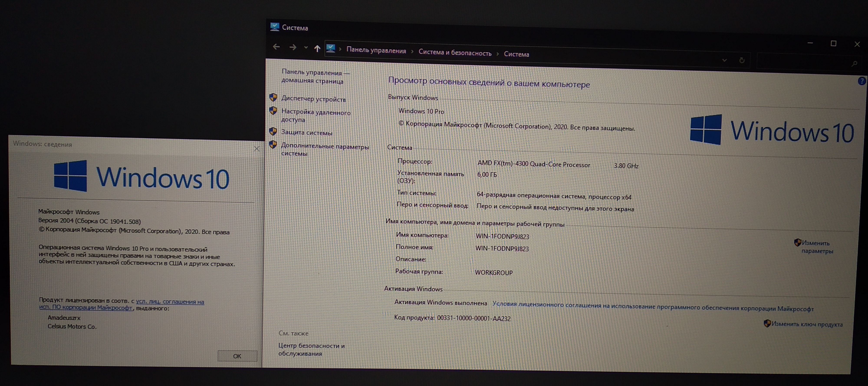The height and width of the screenshot is (386, 868).
Task: Click shield icon beside 'Диспетчер устройств'
Action: click(x=273, y=98)
